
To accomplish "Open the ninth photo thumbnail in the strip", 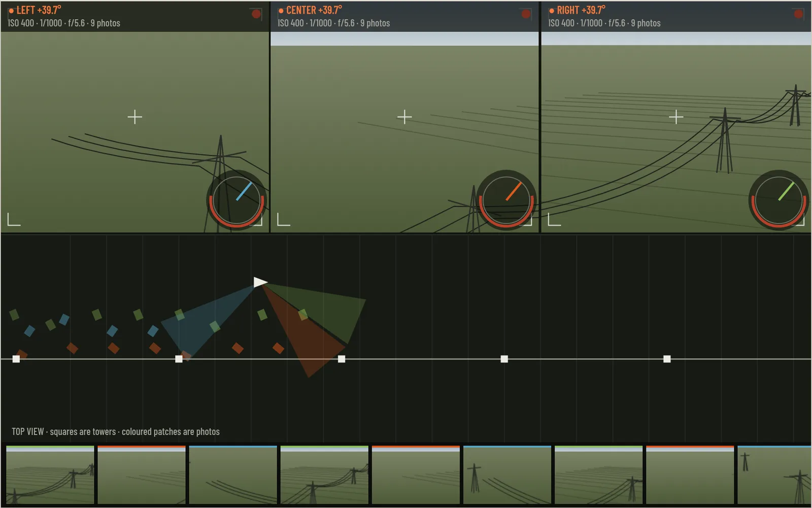I will click(x=774, y=475).
